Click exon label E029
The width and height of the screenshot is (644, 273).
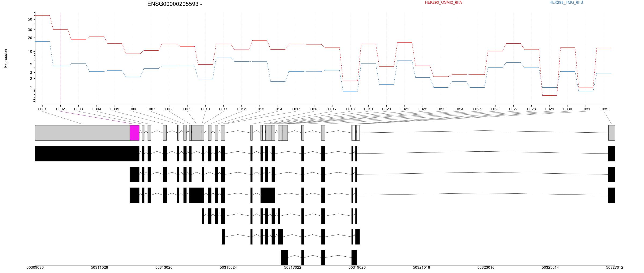tap(550, 109)
